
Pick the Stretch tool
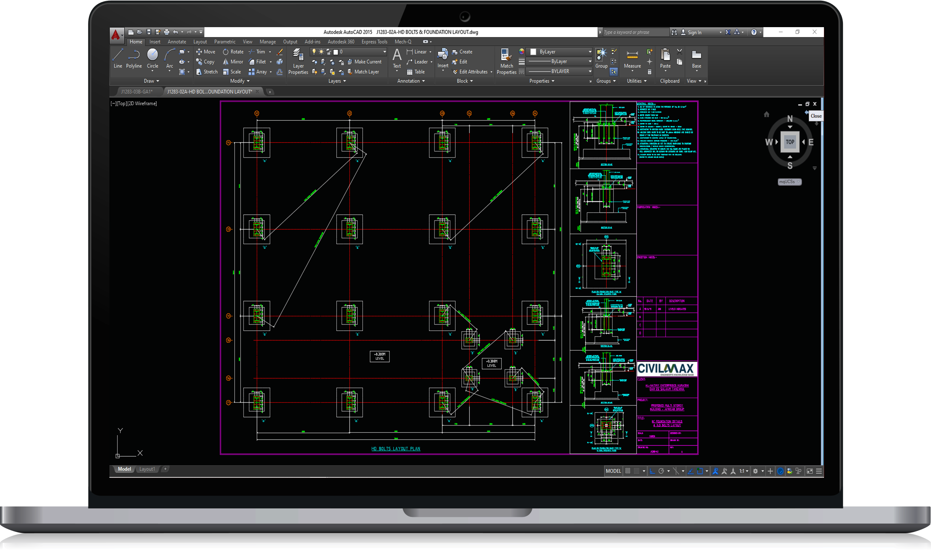coord(206,72)
